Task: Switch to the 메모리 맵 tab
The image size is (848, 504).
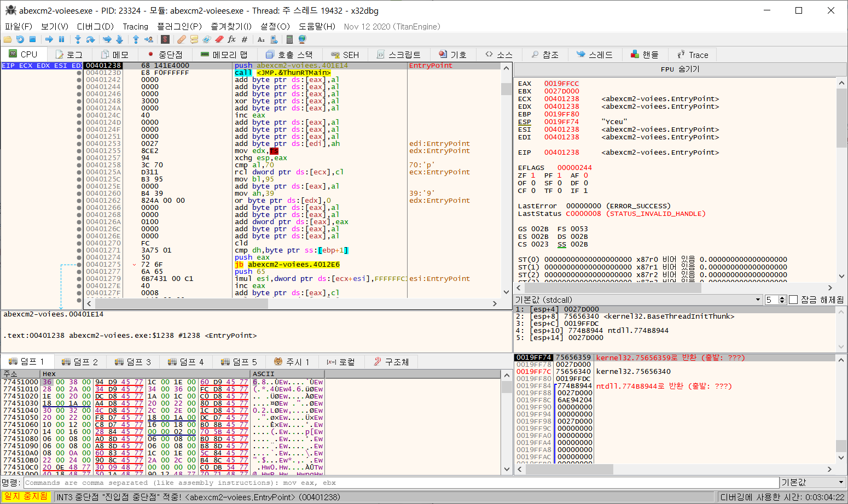Action: tap(224, 55)
